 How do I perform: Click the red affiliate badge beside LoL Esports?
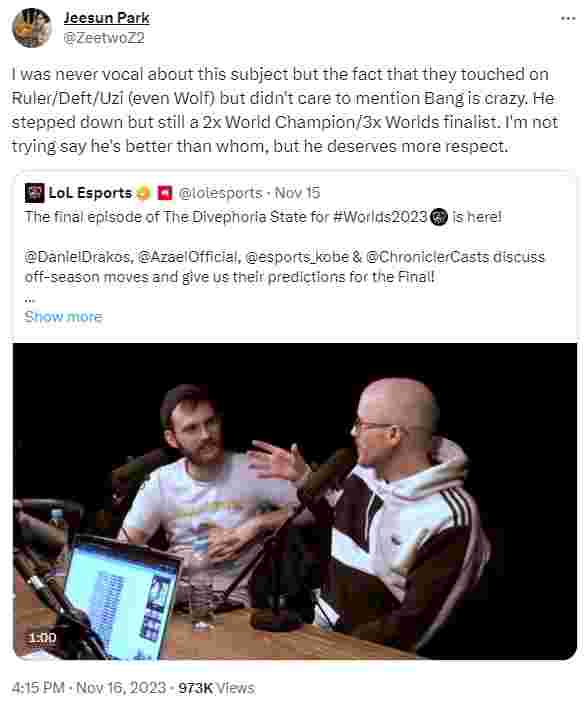click(165, 193)
